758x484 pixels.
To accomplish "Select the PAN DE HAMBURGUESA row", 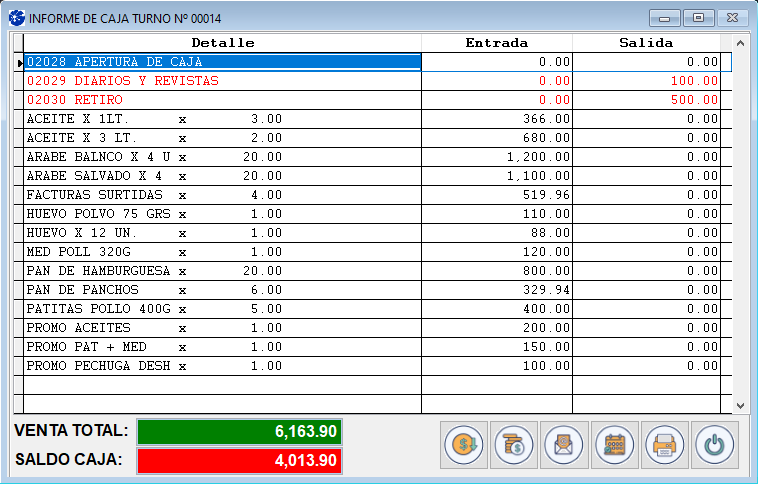I will pos(222,271).
